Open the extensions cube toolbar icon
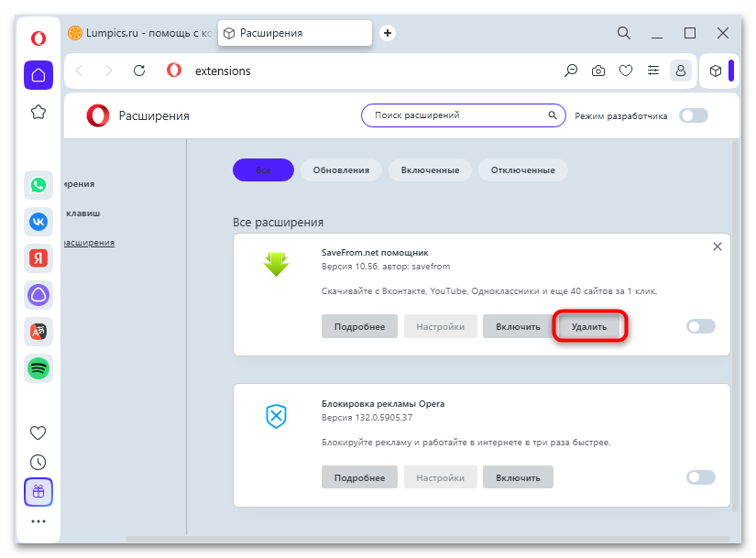 coord(716,71)
